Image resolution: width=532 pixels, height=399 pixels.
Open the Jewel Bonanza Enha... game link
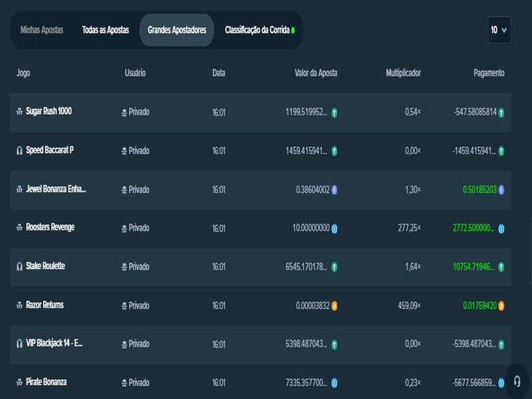pyautogui.click(x=56, y=189)
